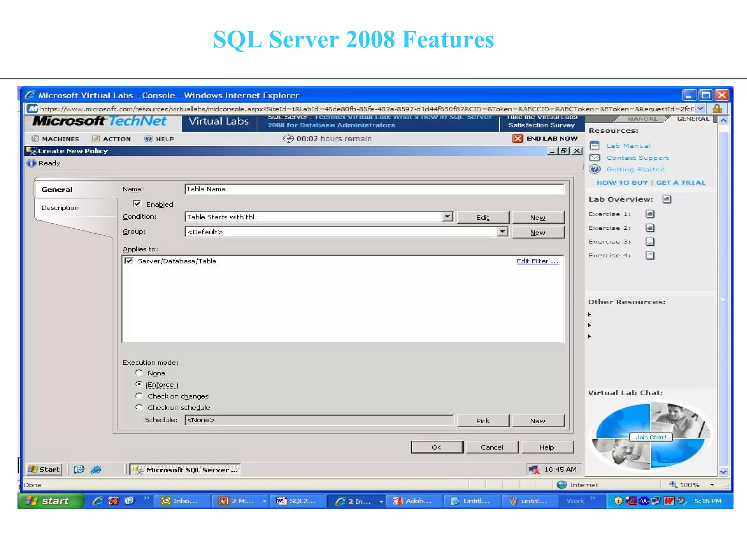The image size is (747, 560).
Task: Click inside the policy Name field
Action: click(374, 189)
